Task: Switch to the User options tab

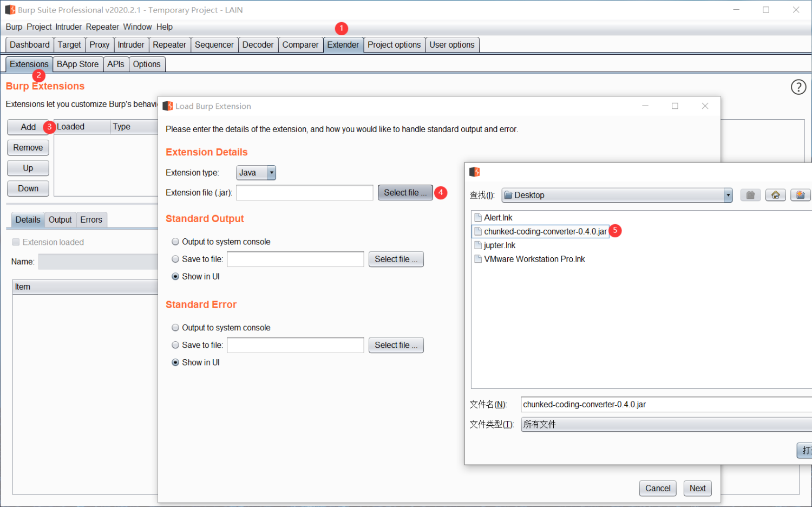Action: (452, 44)
